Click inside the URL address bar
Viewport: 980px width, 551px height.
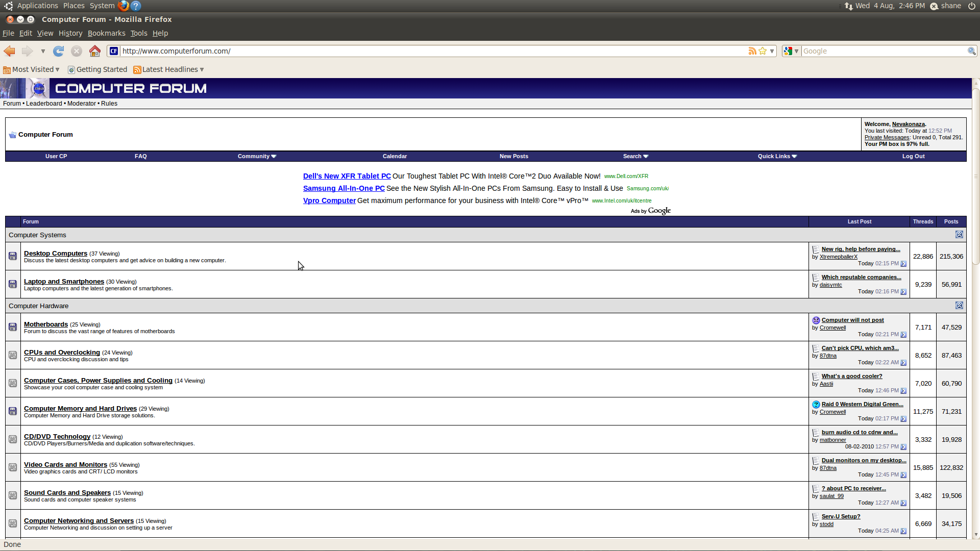[x=357, y=51]
